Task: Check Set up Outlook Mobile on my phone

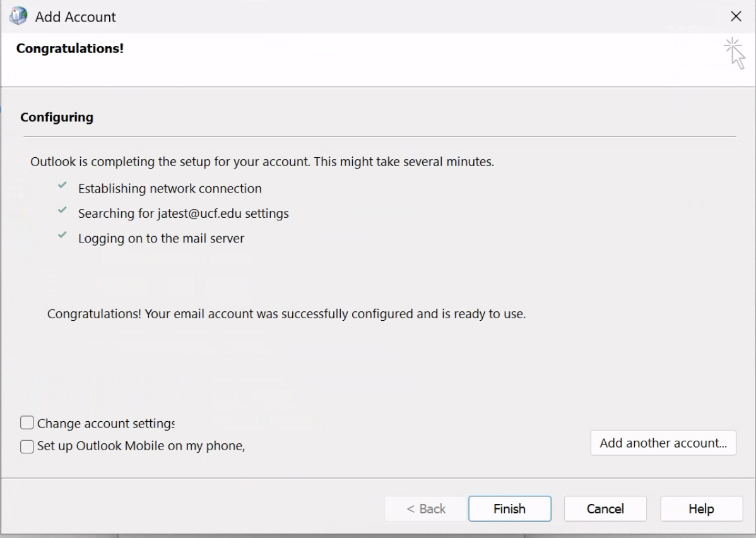Action: coord(27,446)
